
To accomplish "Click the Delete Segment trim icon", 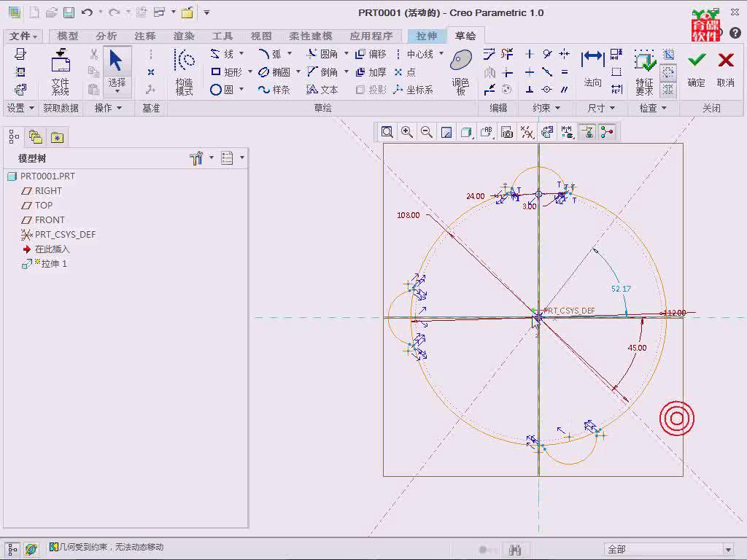I will (507, 54).
